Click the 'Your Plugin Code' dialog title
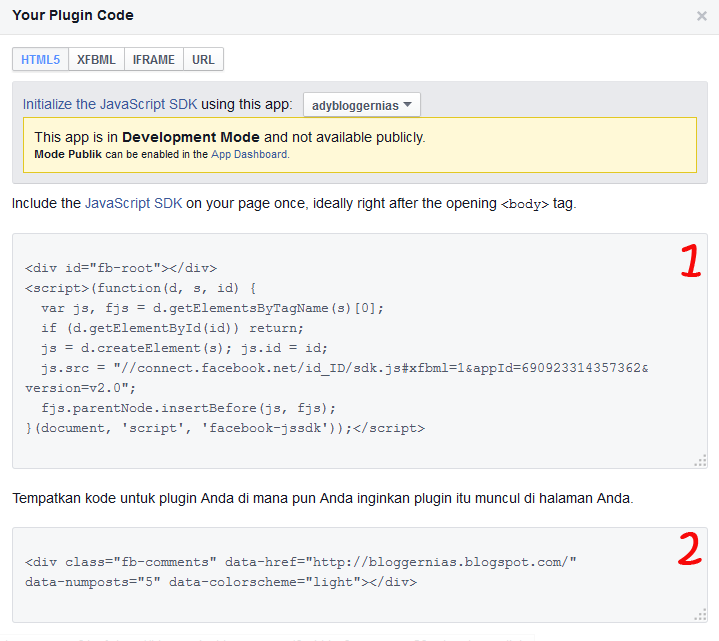Image resolution: width=719 pixels, height=641 pixels. point(73,15)
